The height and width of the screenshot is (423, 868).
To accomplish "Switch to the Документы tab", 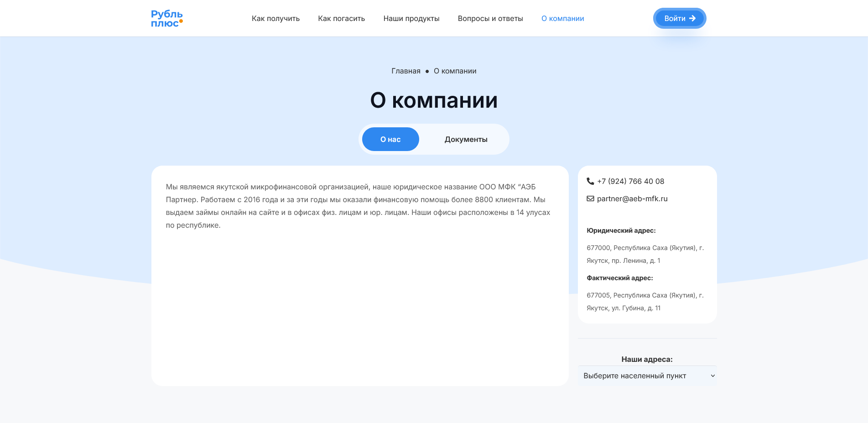I will coord(466,139).
